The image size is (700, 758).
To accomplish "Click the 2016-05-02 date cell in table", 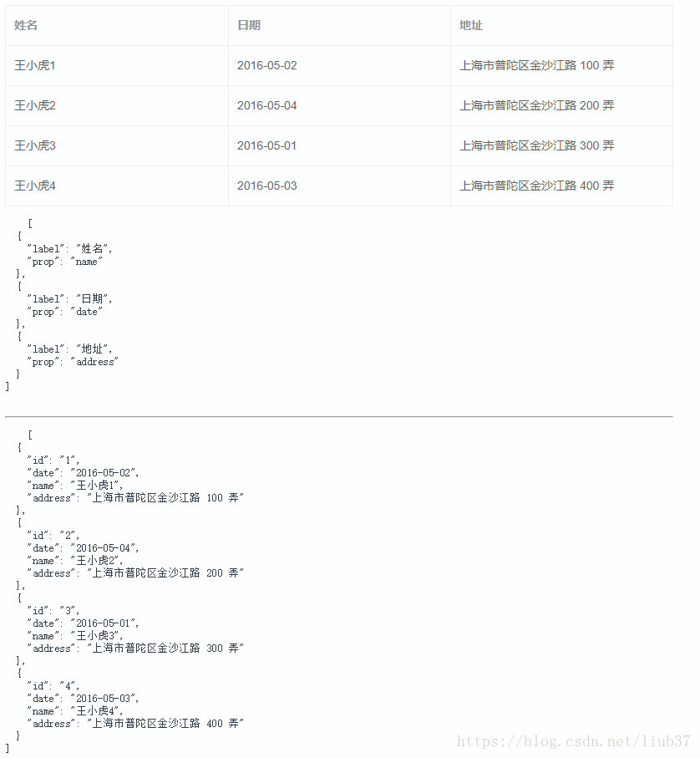I will coord(266,65).
